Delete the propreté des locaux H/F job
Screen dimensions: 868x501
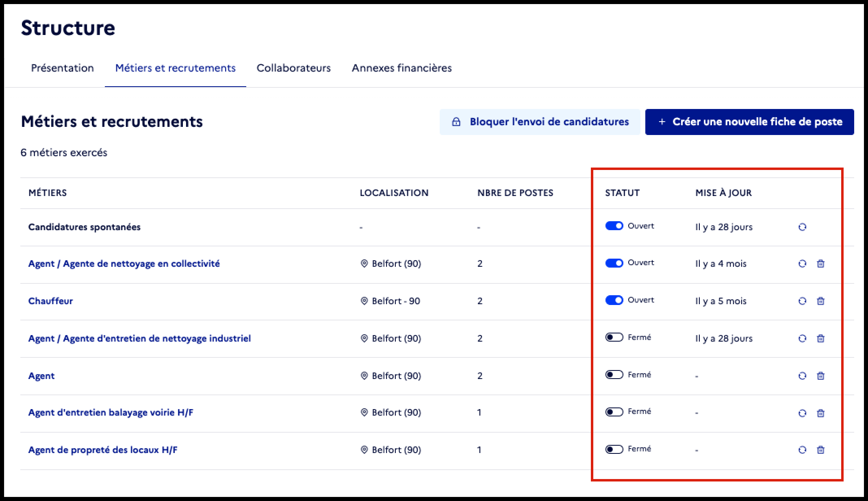click(820, 450)
